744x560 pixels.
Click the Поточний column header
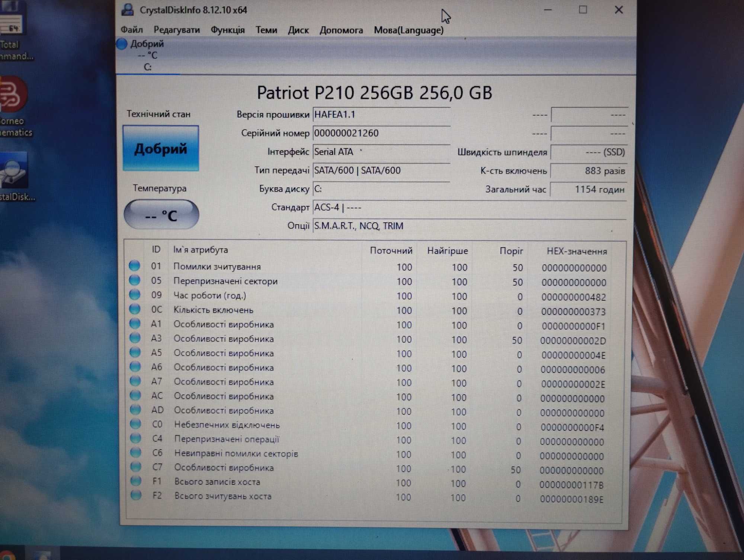tap(391, 251)
